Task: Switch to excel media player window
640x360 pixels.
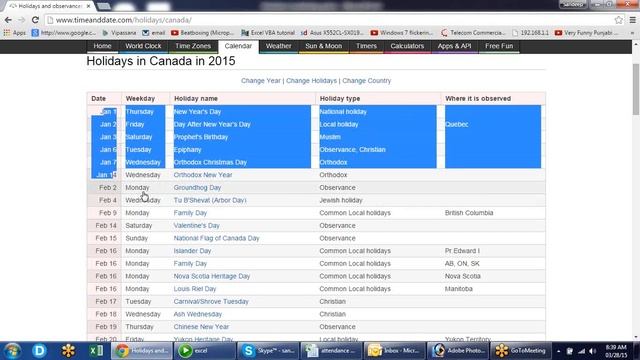Action: coord(205,351)
